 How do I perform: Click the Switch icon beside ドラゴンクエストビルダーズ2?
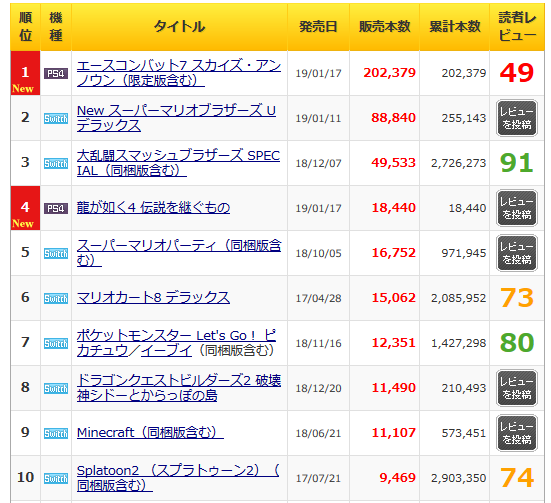[x=56, y=388]
